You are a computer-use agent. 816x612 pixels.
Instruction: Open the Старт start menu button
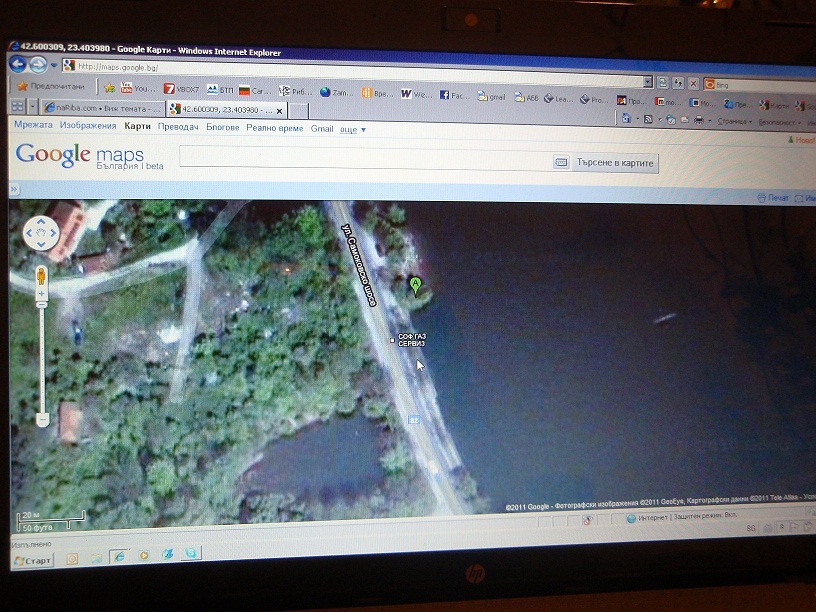(33, 560)
